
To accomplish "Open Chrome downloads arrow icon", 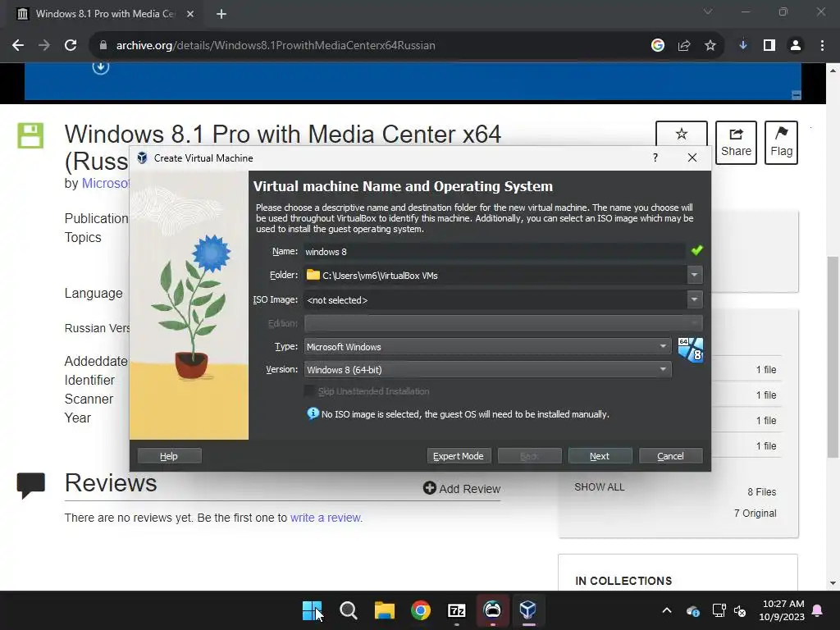I will (743, 46).
